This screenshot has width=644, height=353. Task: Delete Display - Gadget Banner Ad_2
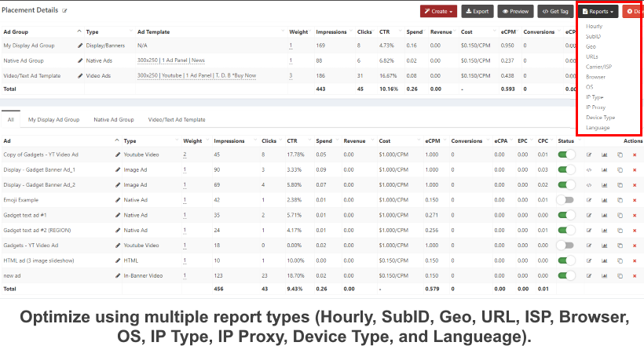tap(635, 185)
